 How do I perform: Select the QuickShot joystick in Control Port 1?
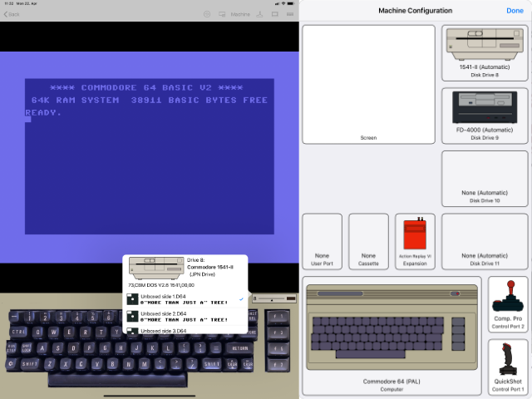(x=507, y=366)
